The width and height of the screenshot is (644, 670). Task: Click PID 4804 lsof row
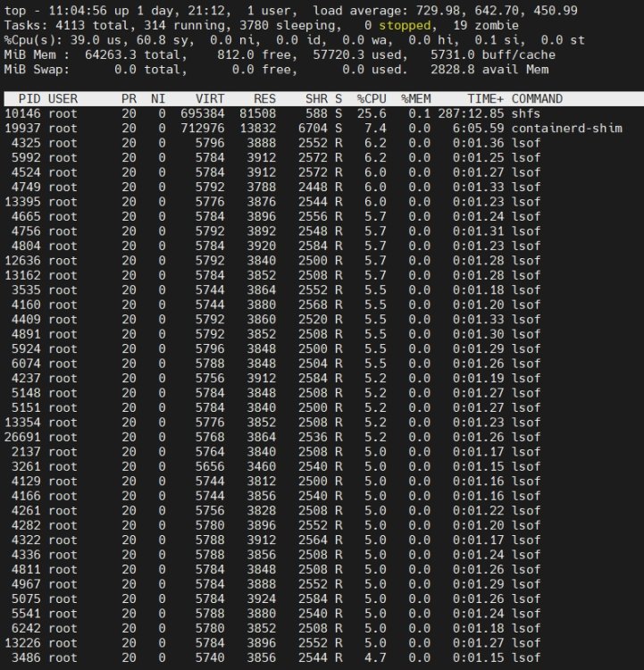(x=272, y=247)
